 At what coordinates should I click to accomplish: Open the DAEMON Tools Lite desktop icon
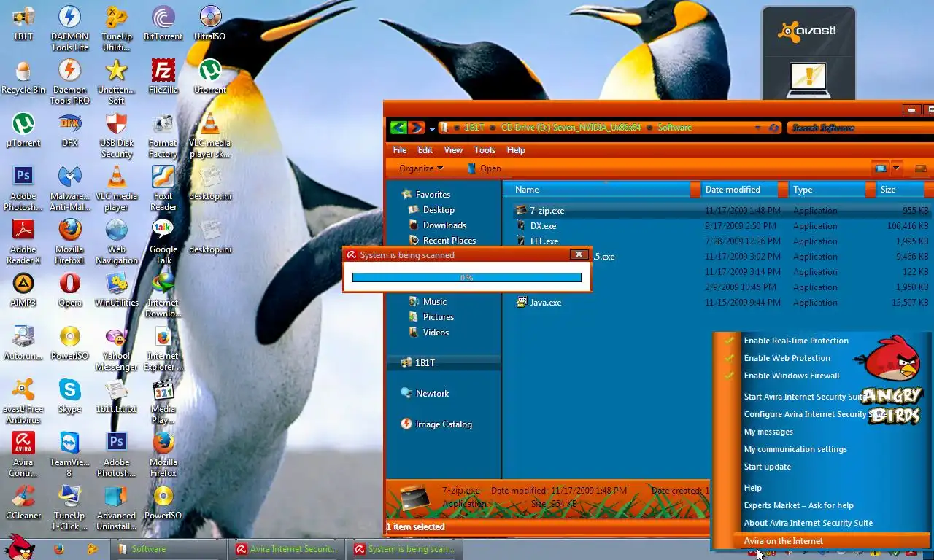pyautogui.click(x=69, y=28)
